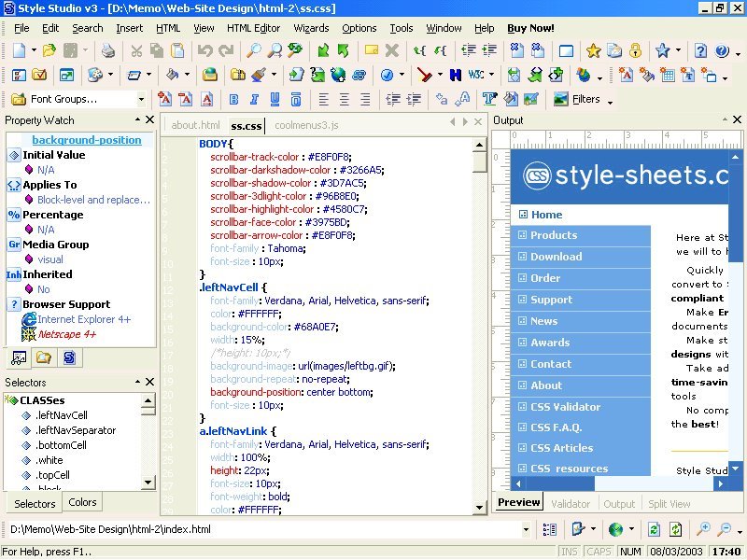Click the globe upload icon
This screenshot has height=560, width=747.
(338, 75)
